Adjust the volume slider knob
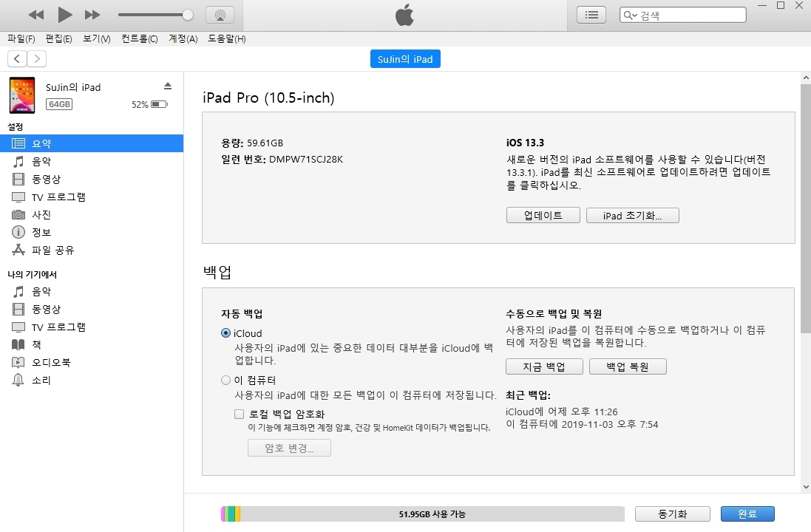 (x=188, y=15)
